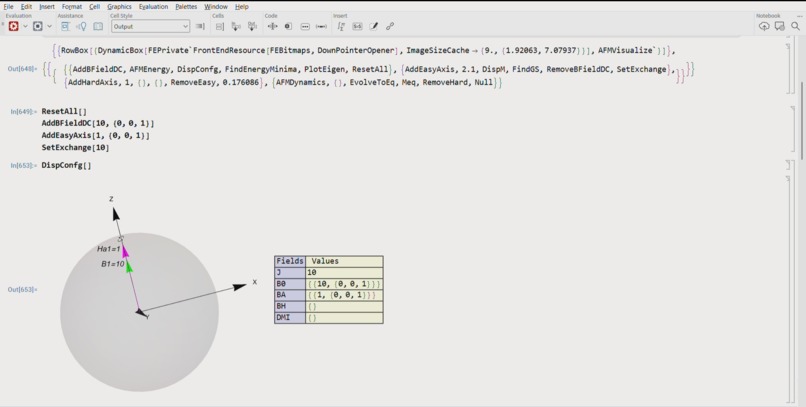The image size is (806, 407).
Task: Open the Help menu
Action: (x=242, y=7)
